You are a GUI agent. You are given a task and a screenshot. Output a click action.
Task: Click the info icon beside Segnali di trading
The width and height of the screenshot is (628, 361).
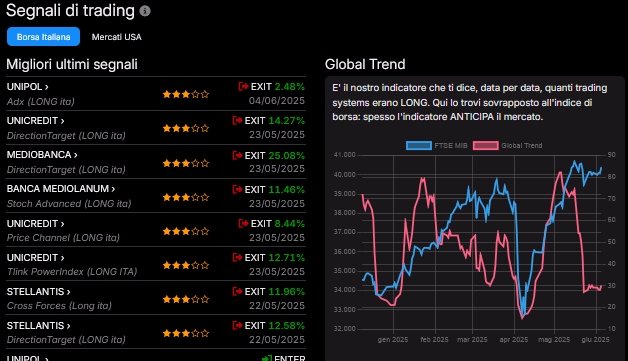tap(145, 11)
